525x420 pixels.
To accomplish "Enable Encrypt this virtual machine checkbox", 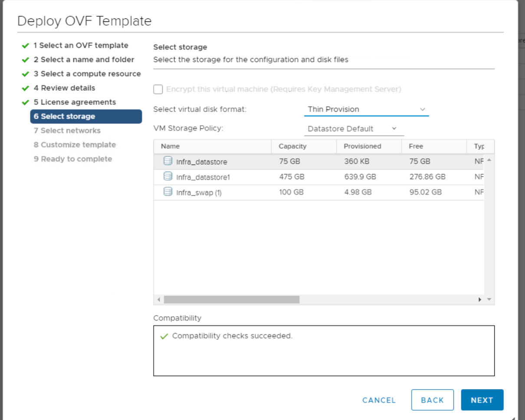I will coord(158,89).
